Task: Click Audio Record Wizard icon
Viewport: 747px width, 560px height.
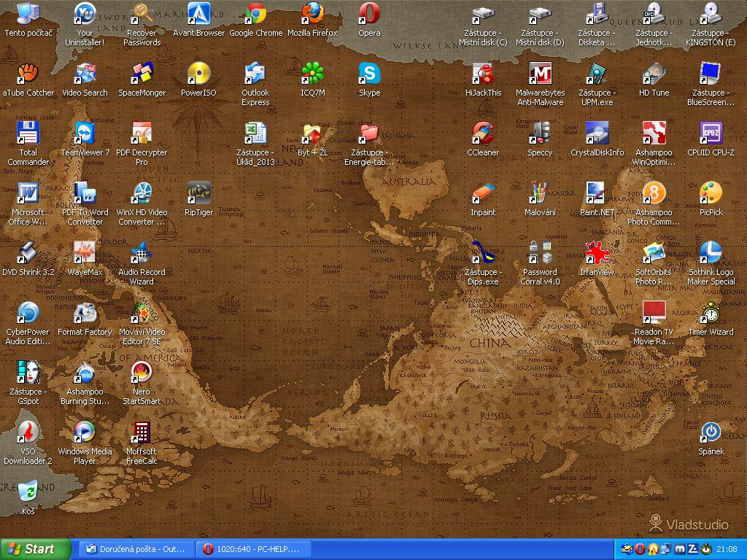Action: click(142, 252)
